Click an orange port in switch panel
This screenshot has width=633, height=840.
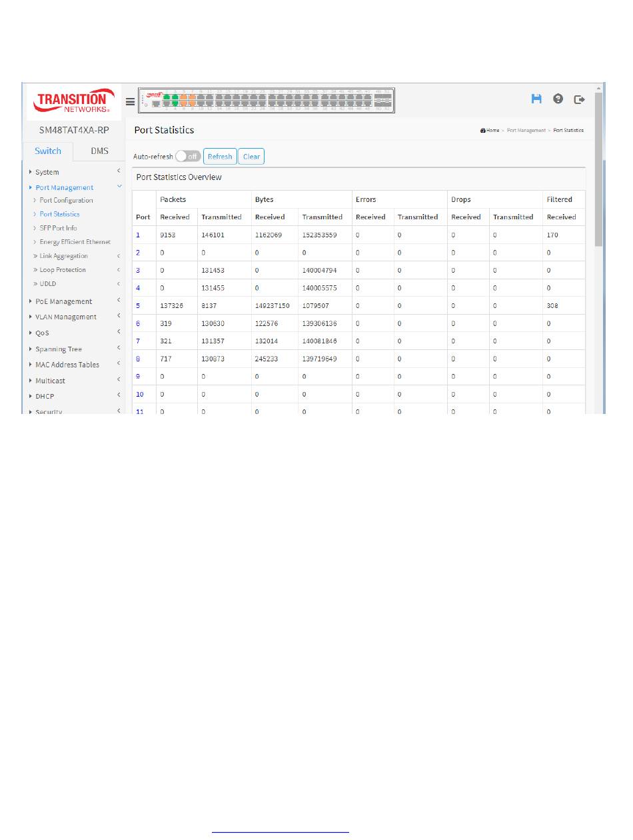pos(184,100)
